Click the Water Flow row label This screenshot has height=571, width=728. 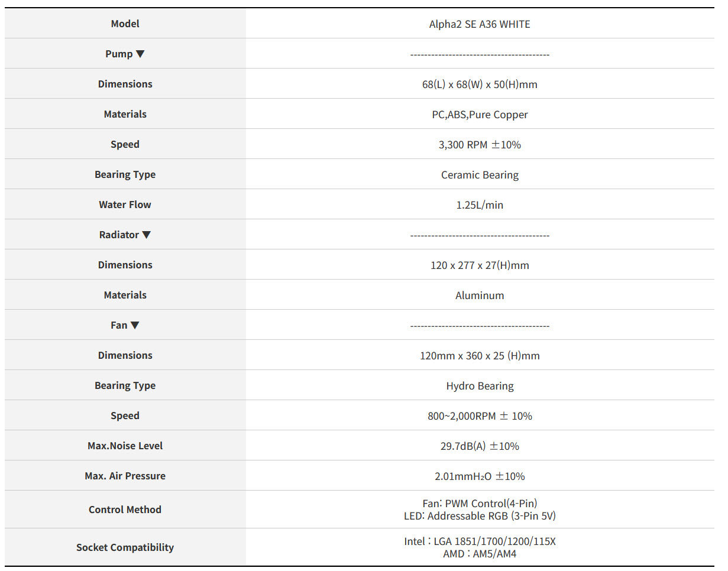(125, 205)
